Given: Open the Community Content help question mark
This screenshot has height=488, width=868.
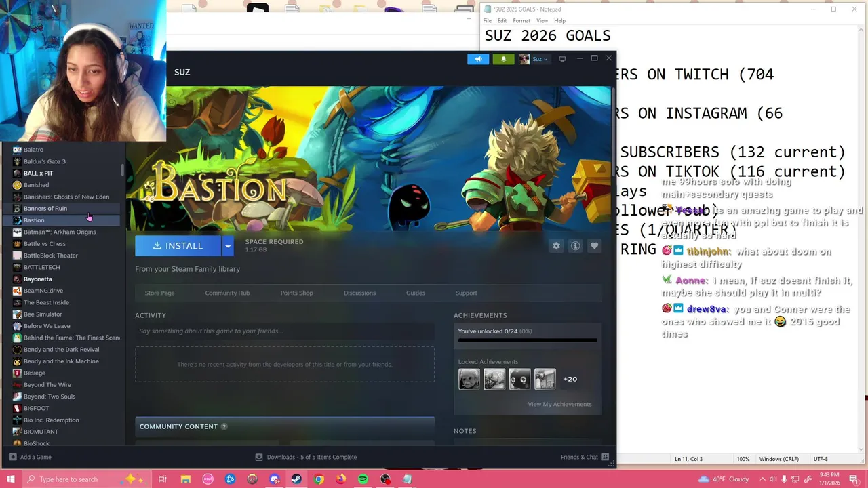Looking at the screenshot, I should point(224,426).
